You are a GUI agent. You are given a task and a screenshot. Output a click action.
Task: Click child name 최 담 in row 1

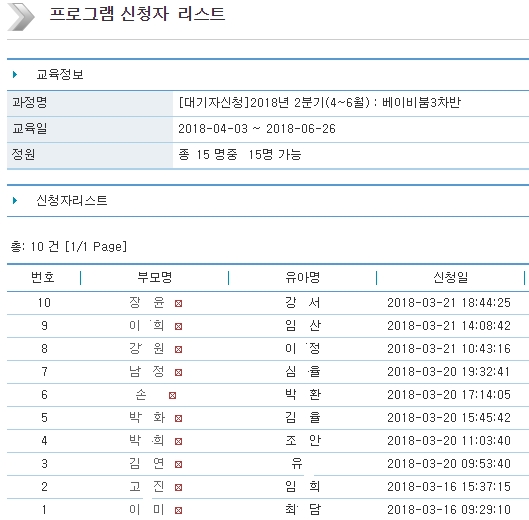303,510
